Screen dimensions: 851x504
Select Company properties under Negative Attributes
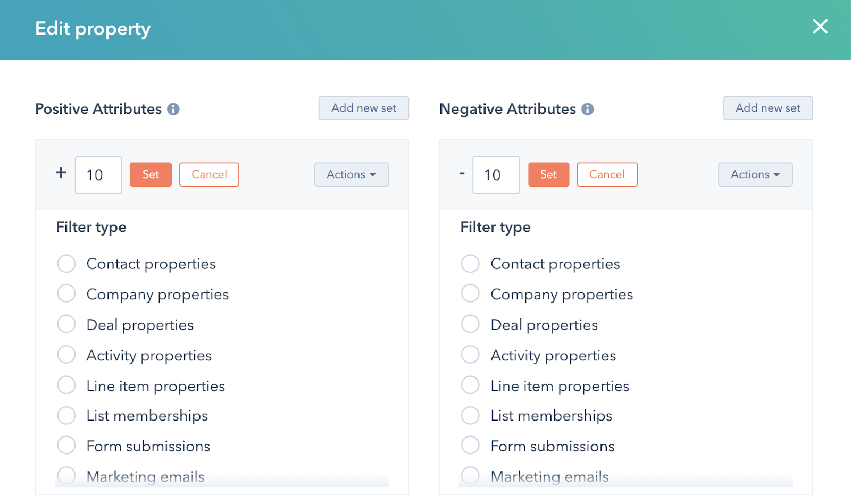point(470,293)
